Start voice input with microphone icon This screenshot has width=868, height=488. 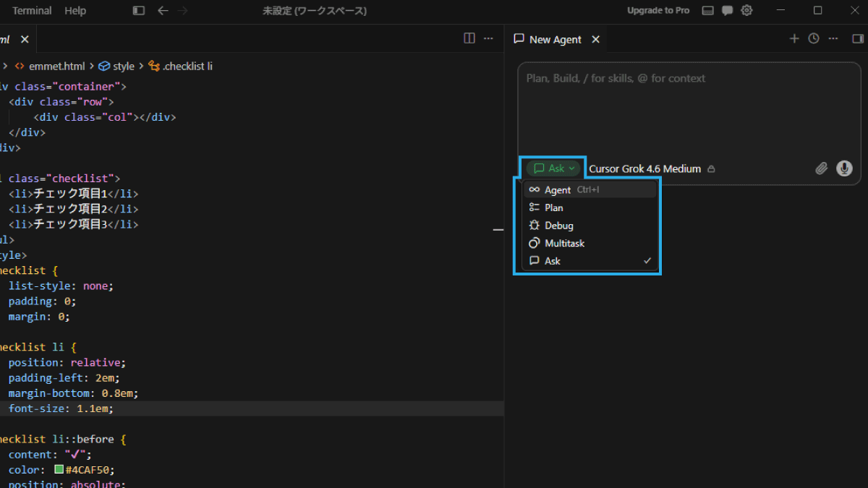pos(844,168)
